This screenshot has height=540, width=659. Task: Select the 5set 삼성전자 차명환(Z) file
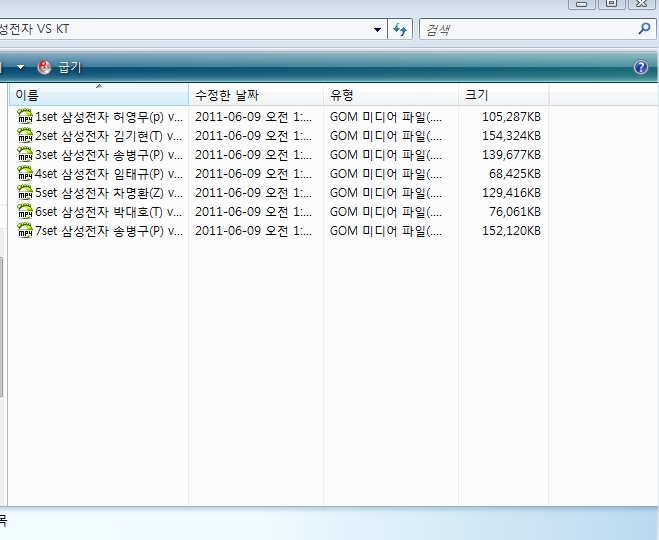coord(108,193)
